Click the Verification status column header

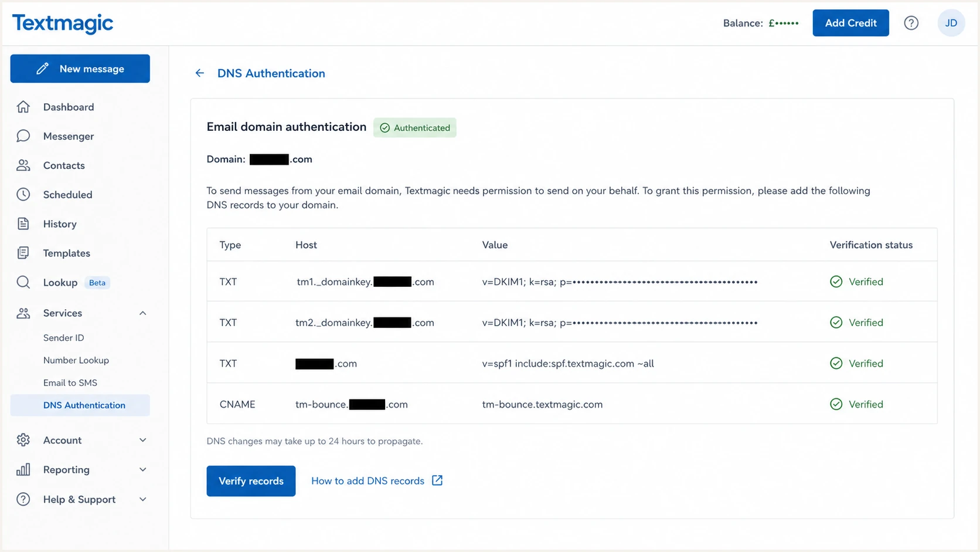[871, 245]
